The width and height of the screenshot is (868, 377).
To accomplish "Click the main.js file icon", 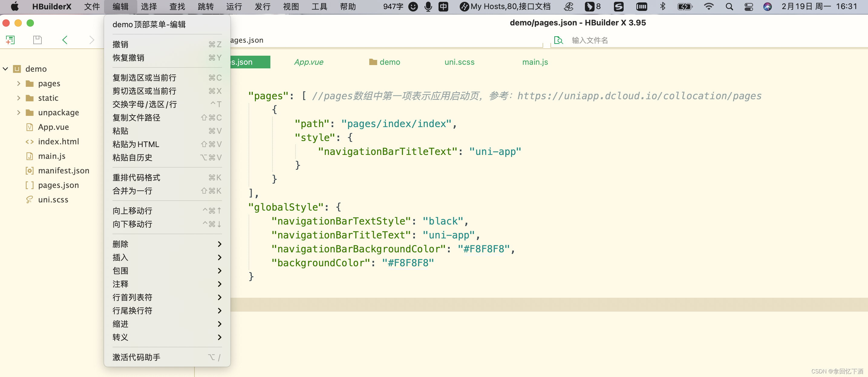I will pos(30,156).
